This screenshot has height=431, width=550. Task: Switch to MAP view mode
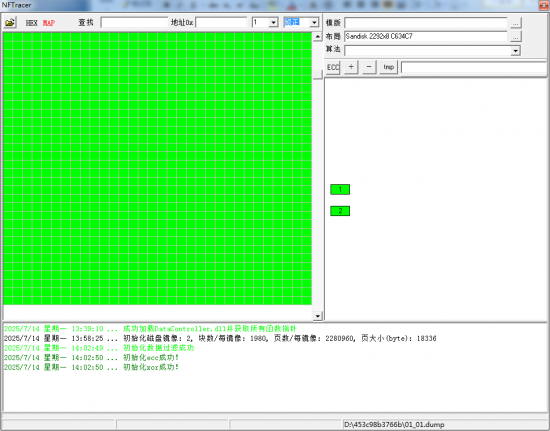[49, 23]
